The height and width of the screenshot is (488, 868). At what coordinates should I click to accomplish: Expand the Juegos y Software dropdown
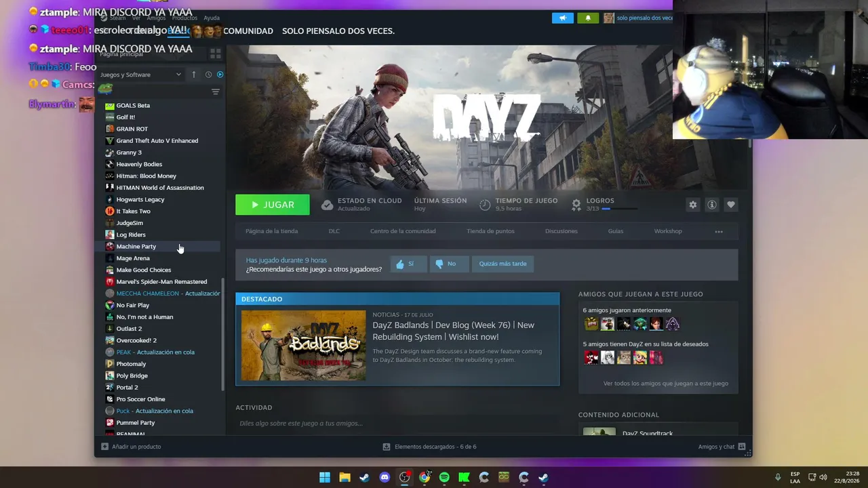pyautogui.click(x=141, y=75)
